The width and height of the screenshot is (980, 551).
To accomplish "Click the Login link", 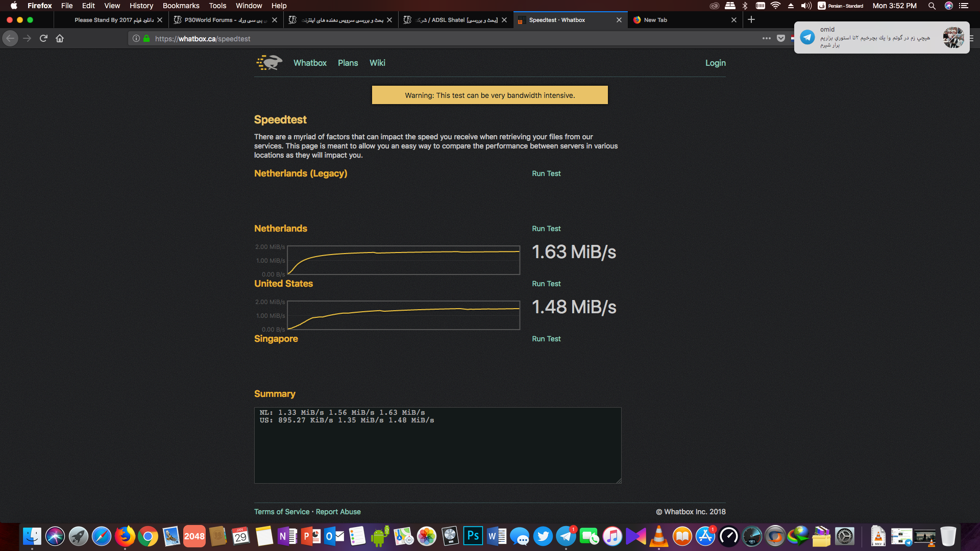I will (715, 63).
